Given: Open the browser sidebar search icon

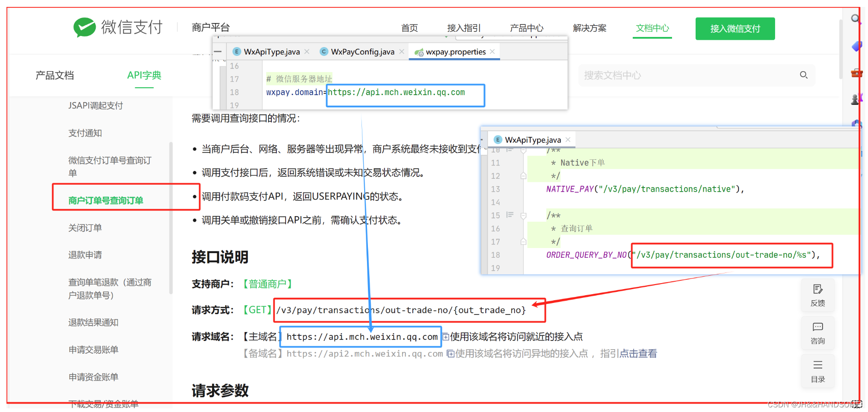Looking at the screenshot, I should click(x=856, y=18).
